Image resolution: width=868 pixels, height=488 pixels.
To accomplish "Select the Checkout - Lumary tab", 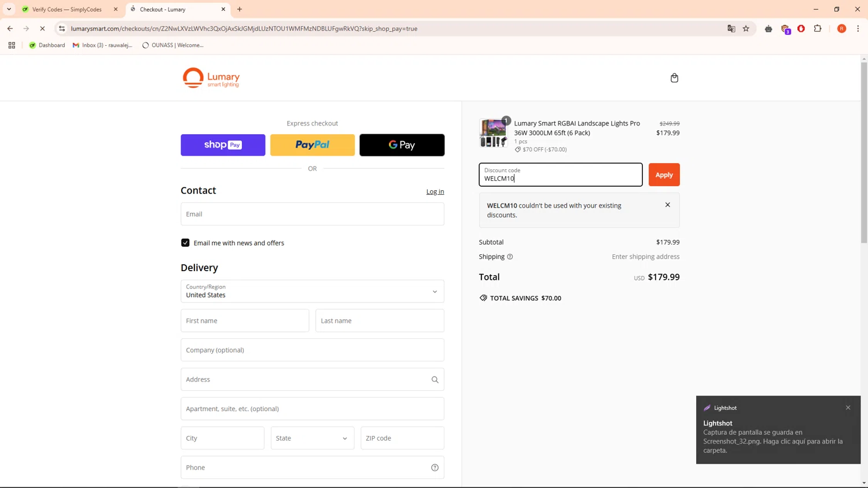I will tap(177, 9).
